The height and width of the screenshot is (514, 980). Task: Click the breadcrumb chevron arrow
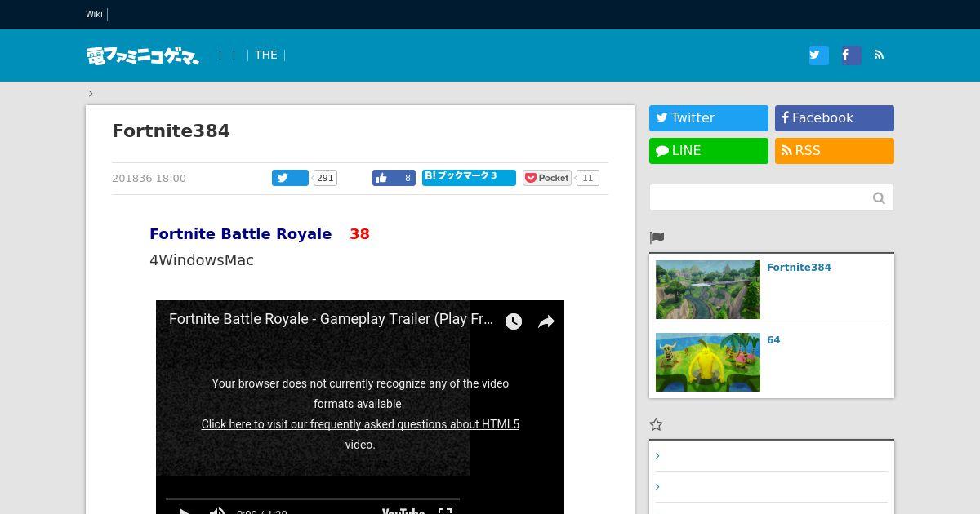click(91, 93)
